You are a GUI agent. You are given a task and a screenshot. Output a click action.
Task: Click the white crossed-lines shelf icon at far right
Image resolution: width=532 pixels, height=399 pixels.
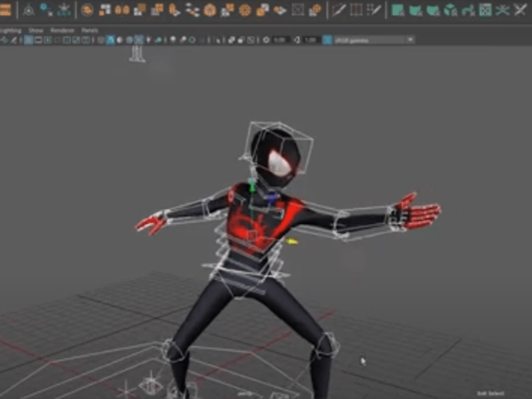pos(520,10)
